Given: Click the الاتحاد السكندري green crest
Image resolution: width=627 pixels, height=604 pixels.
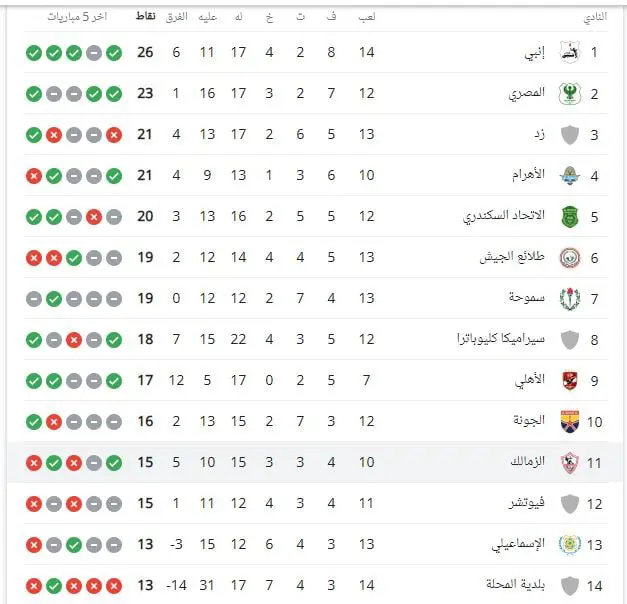Looking at the screenshot, I should (570, 217).
